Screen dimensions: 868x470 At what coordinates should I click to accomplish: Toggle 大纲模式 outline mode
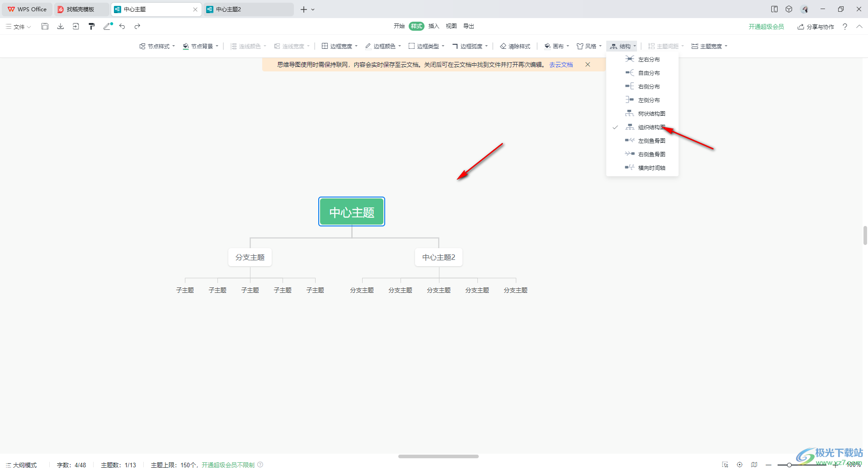click(x=21, y=465)
